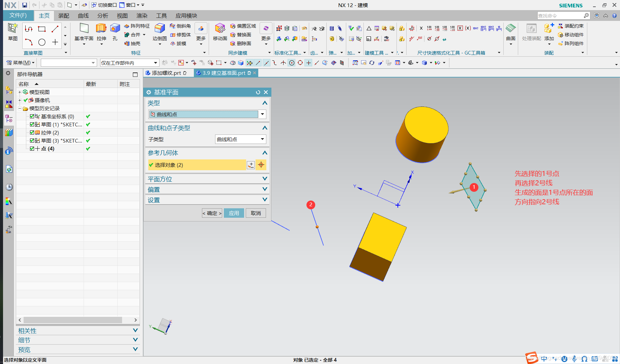
Task: Select the Draft (拔模) tool
Action: [178, 43]
